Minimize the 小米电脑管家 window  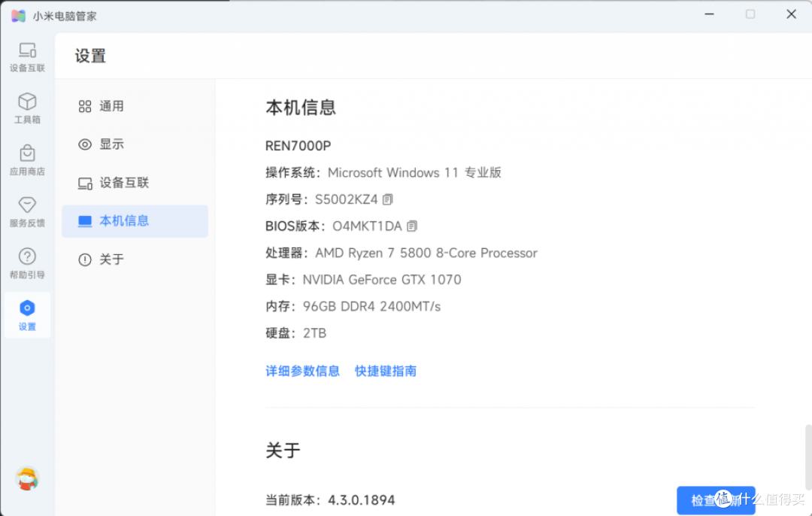point(710,14)
